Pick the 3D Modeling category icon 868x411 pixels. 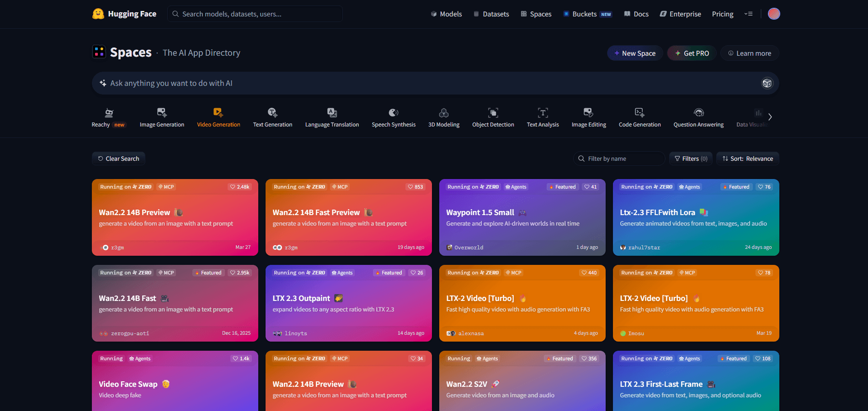[444, 113]
